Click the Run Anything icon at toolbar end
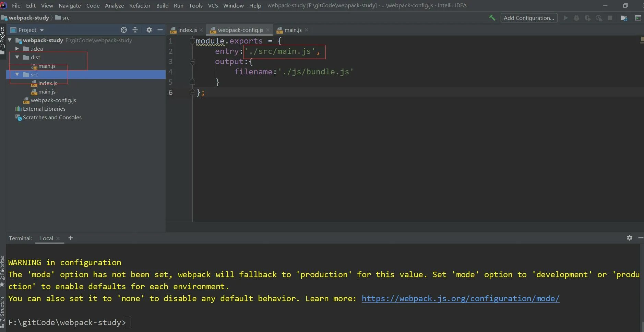This screenshot has height=332, width=644. click(638, 18)
